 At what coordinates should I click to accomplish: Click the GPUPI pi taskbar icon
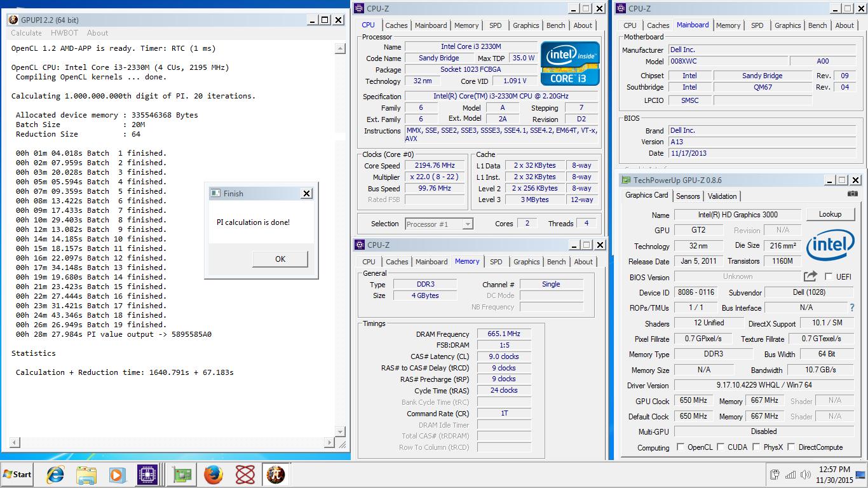click(276, 475)
